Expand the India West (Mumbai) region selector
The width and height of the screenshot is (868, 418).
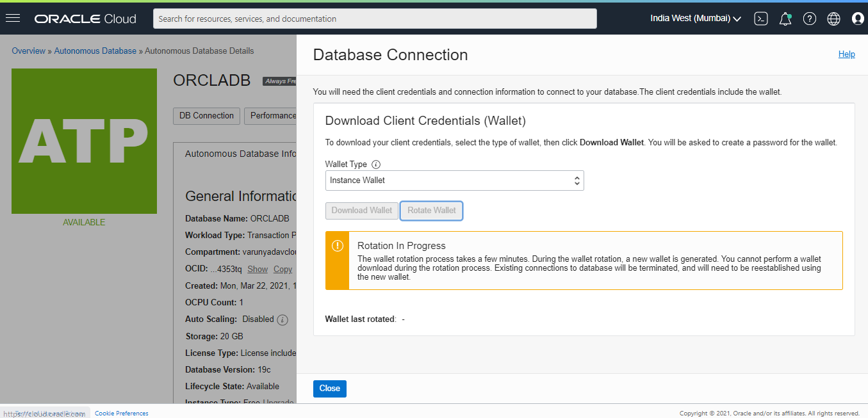click(696, 19)
